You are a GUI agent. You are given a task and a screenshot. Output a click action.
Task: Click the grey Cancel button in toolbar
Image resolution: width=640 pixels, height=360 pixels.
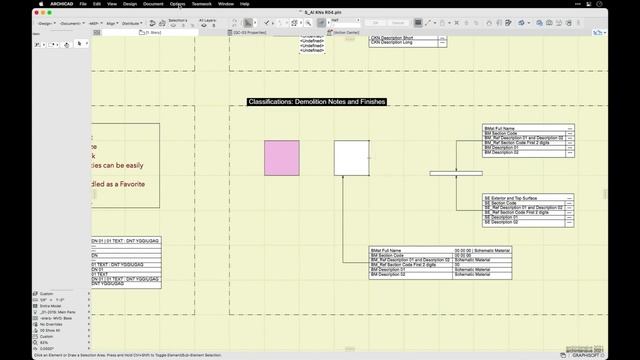pos(398,23)
